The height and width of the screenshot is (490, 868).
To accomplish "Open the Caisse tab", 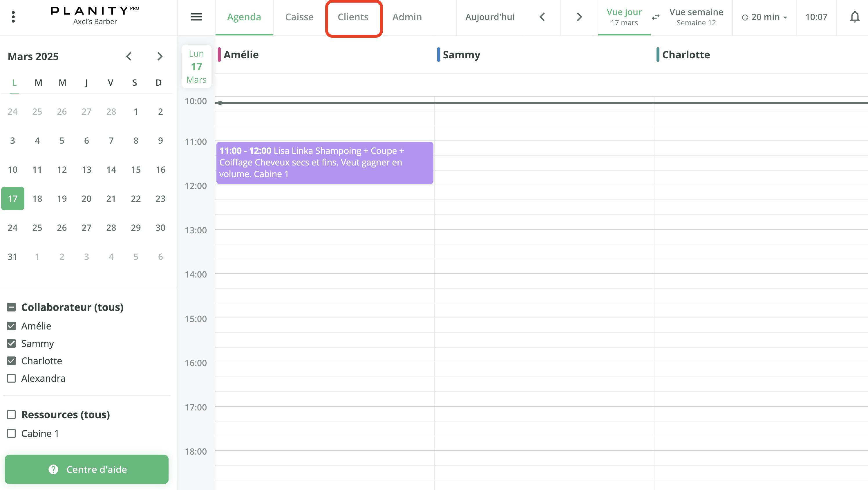I will click(x=299, y=17).
